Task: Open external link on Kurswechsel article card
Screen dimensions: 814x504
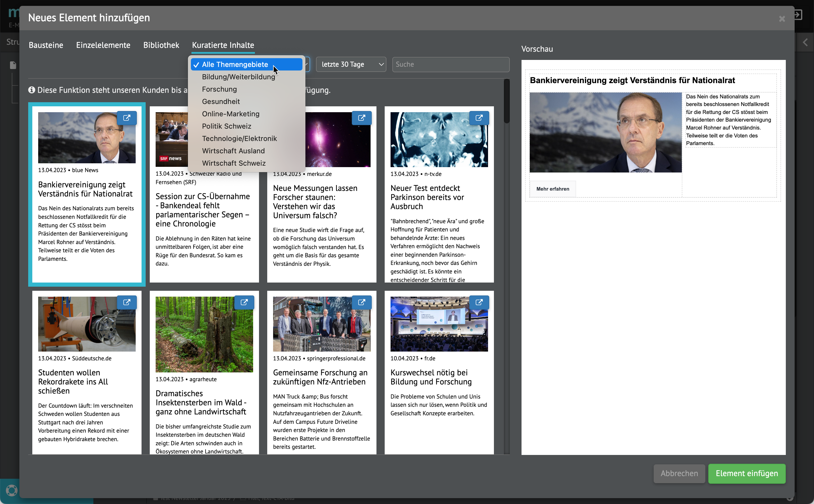Action: tap(479, 302)
